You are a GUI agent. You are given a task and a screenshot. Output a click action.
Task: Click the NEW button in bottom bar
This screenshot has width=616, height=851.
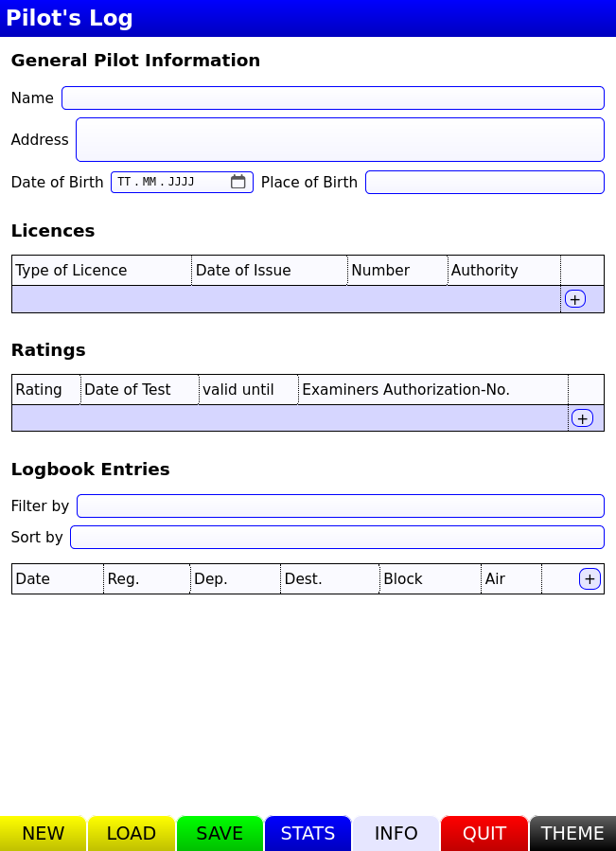[43, 833]
